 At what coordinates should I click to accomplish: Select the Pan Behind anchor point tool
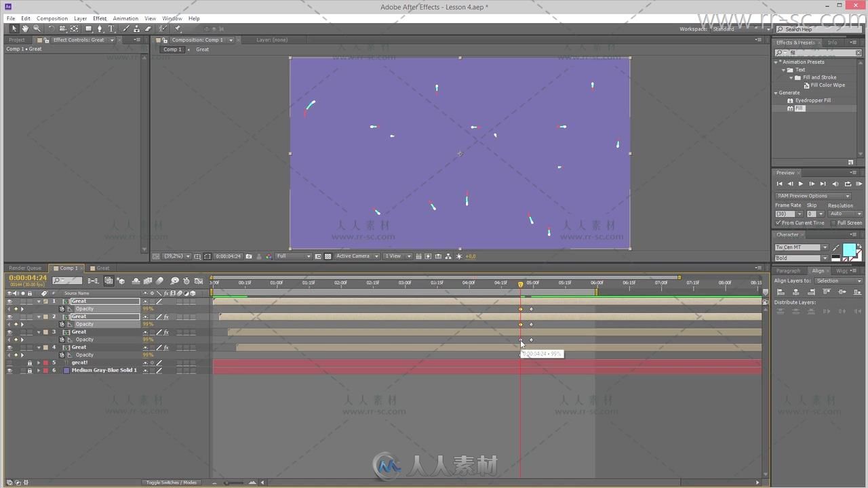pos(75,29)
